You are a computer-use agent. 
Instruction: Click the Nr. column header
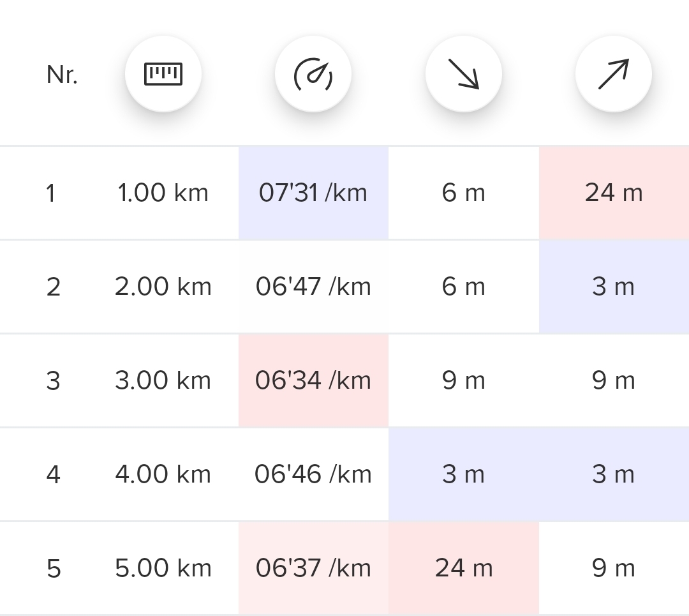point(62,75)
